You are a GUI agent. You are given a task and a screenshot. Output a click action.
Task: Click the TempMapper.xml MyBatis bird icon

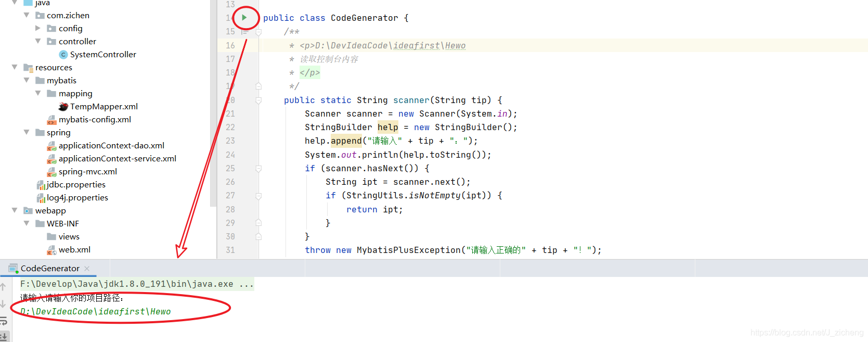[63, 107]
